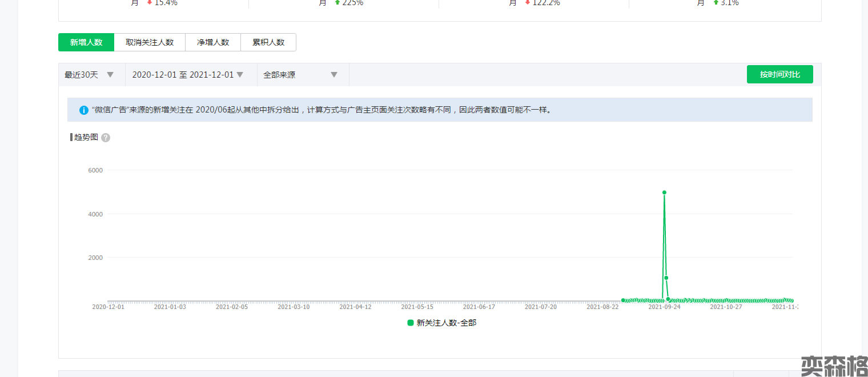Open the 净增人数 tab
This screenshot has width=868, height=377.
point(213,42)
